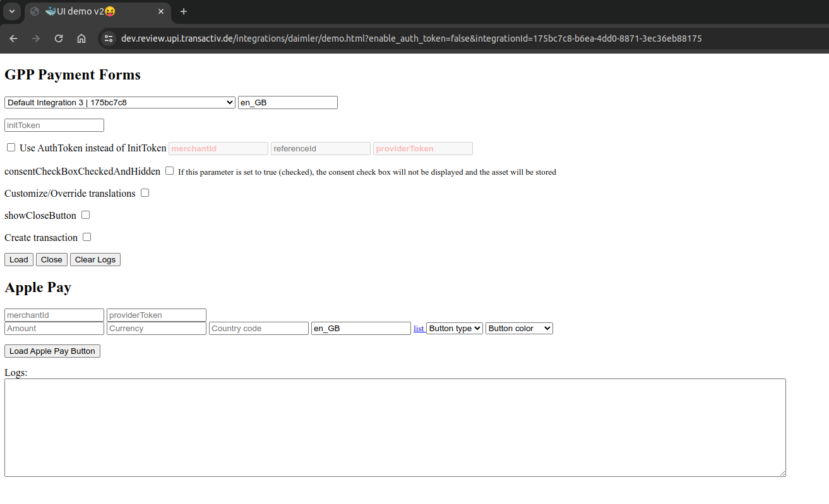829x504 pixels.
Task: Toggle Customize/Override translations checkbox
Action: pos(145,193)
